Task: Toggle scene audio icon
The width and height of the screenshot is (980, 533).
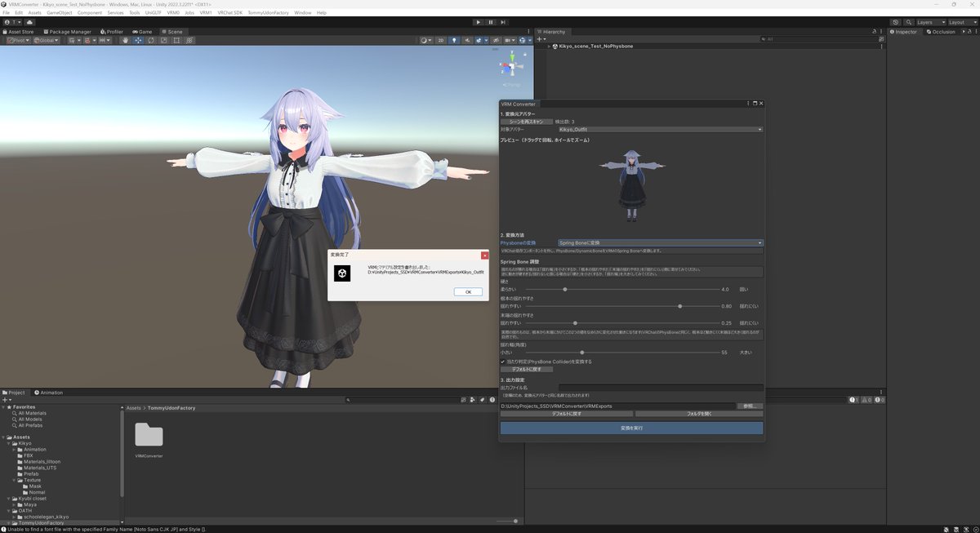Action: tap(466, 40)
